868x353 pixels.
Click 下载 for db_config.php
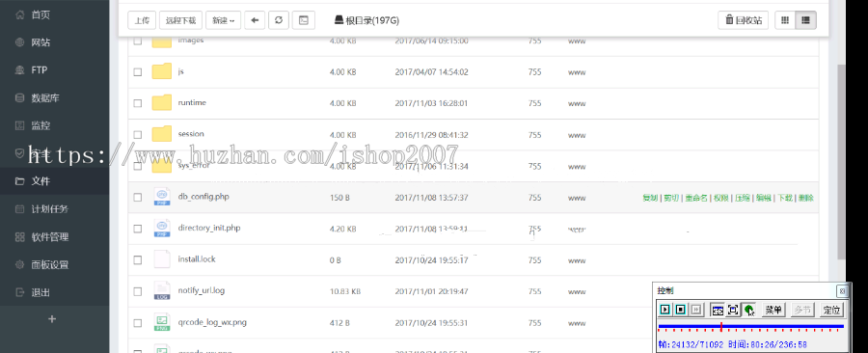(785, 198)
